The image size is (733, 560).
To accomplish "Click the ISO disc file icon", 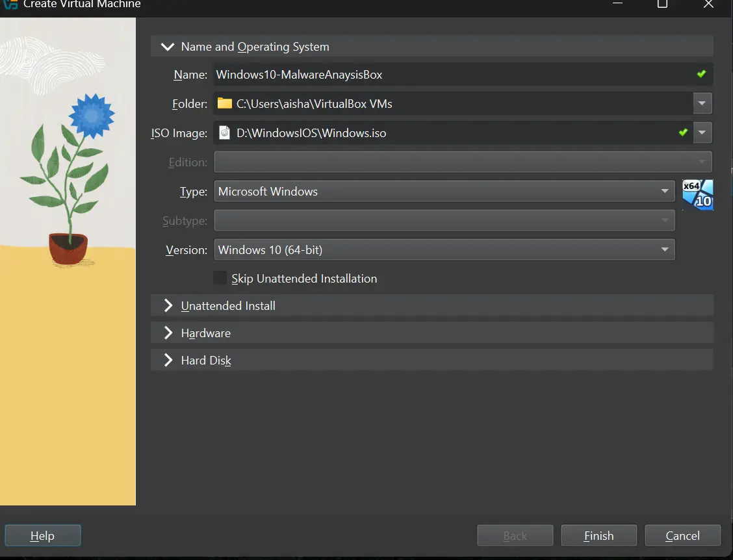I will (x=225, y=133).
